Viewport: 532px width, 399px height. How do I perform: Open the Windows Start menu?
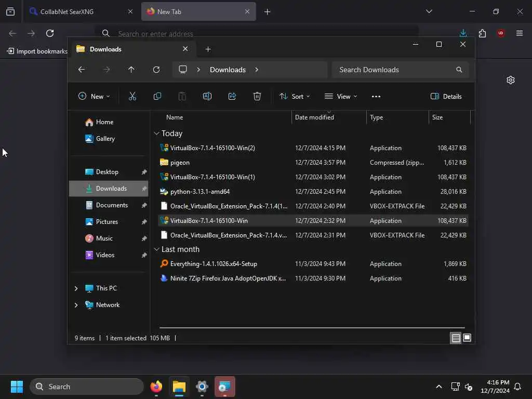pyautogui.click(x=17, y=387)
